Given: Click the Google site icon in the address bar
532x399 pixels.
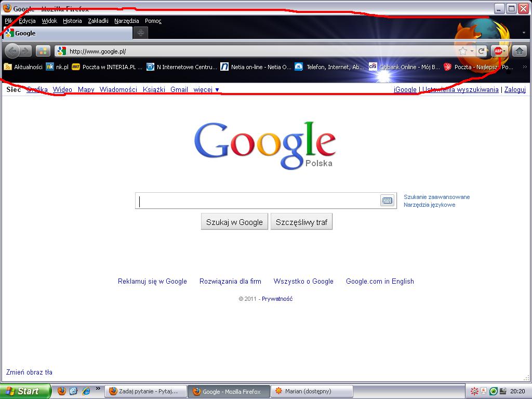Looking at the screenshot, I should coord(61,51).
